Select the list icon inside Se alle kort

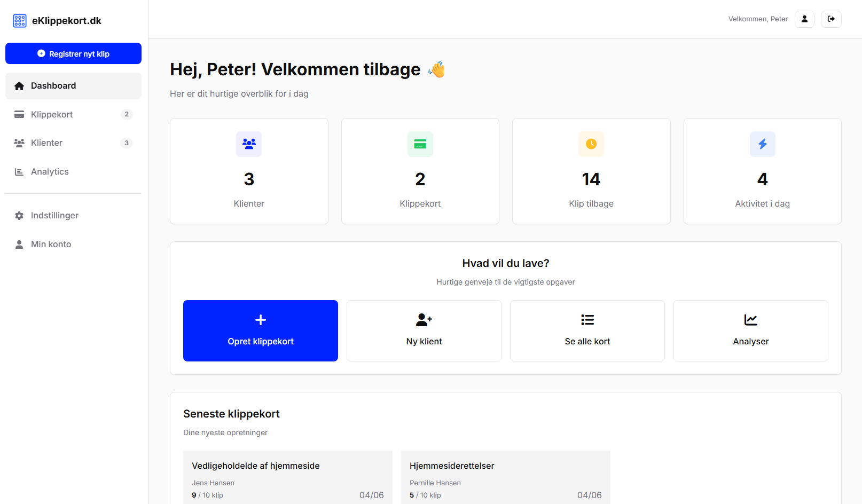tap(587, 319)
